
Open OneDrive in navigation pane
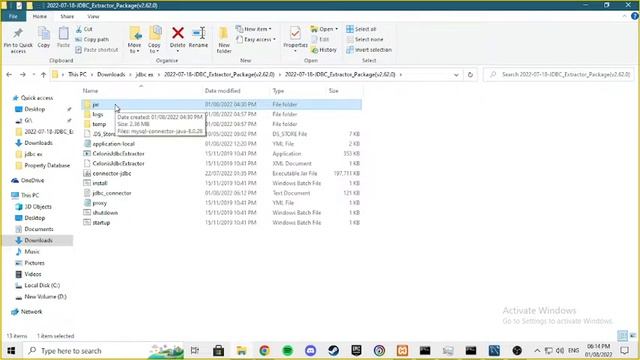click(32, 180)
